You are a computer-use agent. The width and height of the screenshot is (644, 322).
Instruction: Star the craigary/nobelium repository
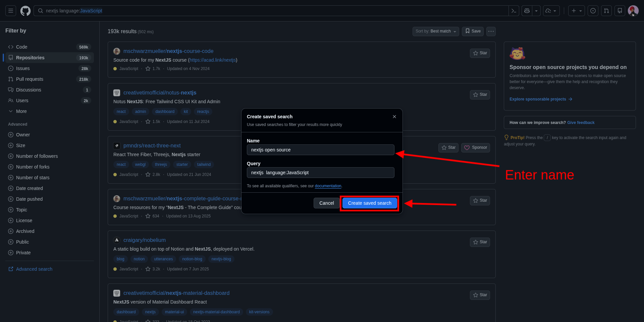pyautogui.click(x=480, y=242)
